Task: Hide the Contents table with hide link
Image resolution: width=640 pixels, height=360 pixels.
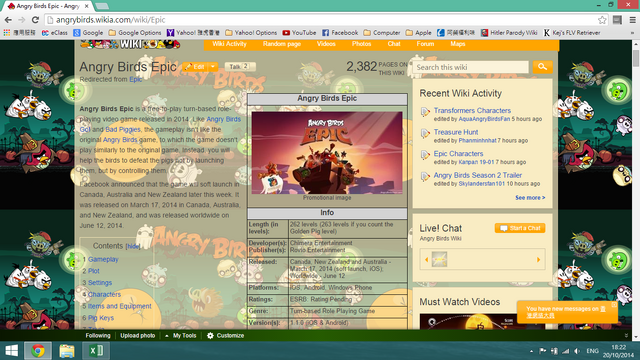Action: click(133, 246)
